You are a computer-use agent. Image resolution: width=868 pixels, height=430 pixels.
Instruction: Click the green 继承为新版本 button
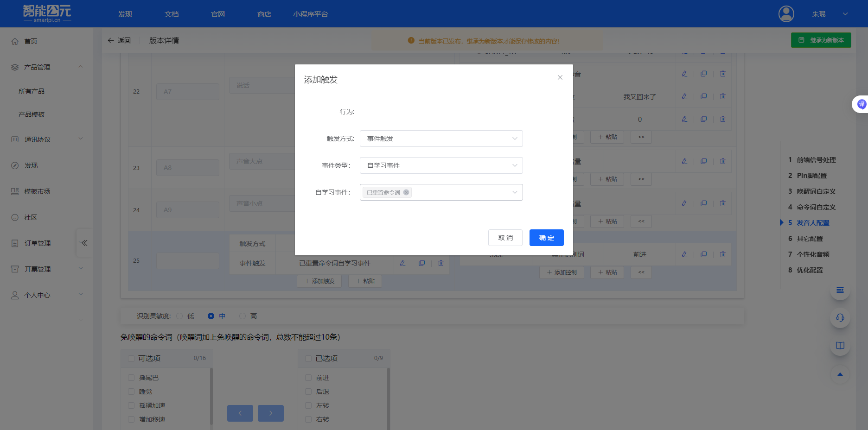click(x=821, y=40)
